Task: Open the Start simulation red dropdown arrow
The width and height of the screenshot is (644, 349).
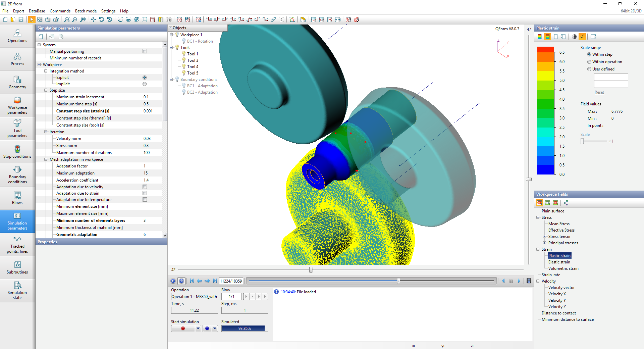Action: pyautogui.click(x=198, y=329)
